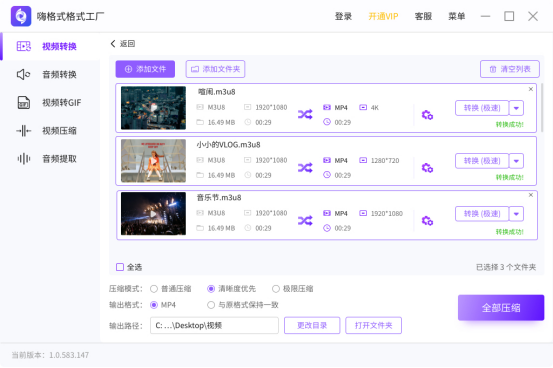Viewport: 553px width, 368px height.
Task: Open settings gear for 小小的VLOG.m3u8
Action: pos(427,168)
